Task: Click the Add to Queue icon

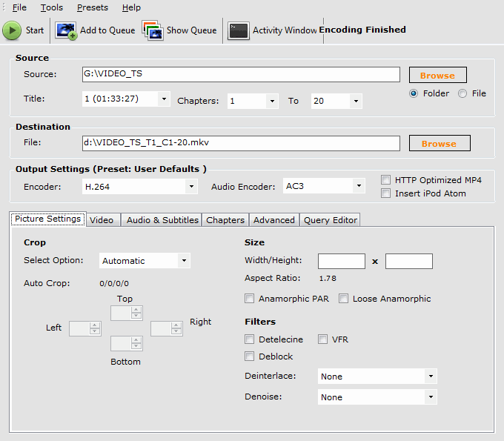Action: coord(66,30)
